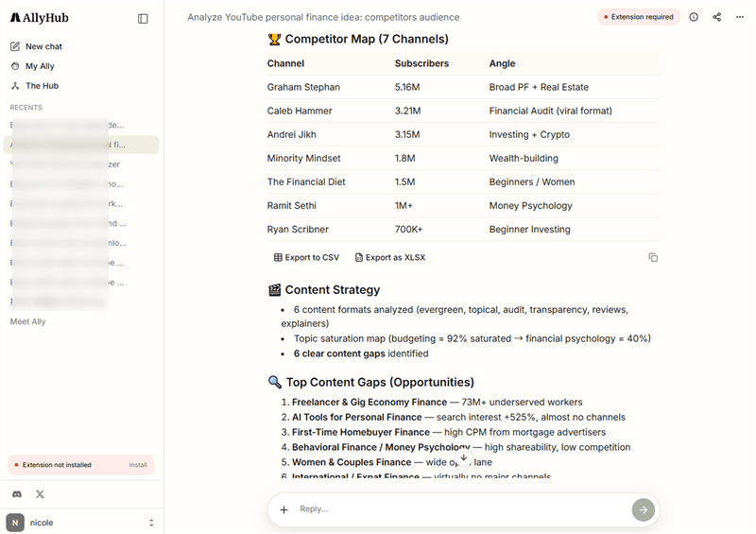Copy the competitor table icon
The image size is (756, 534).
(653, 258)
